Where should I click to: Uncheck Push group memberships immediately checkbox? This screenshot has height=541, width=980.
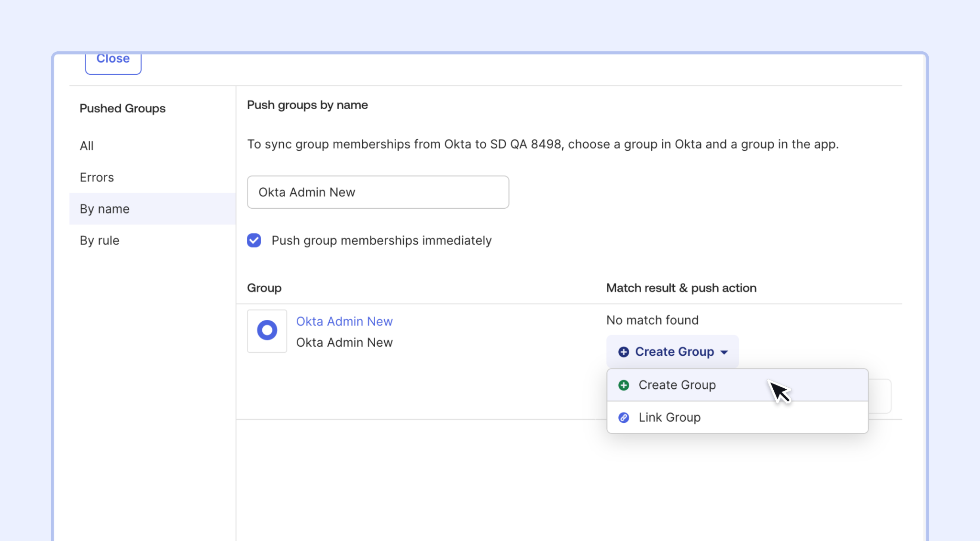coord(254,240)
